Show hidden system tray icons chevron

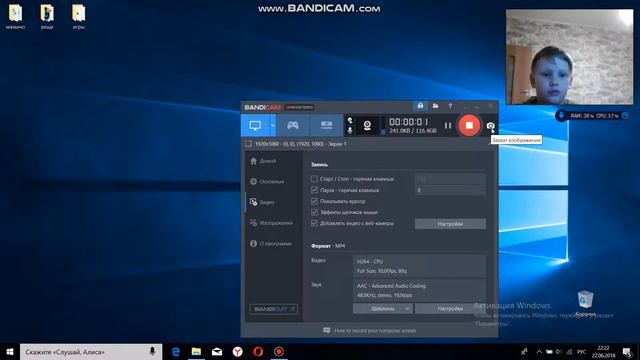(x=539, y=352)
